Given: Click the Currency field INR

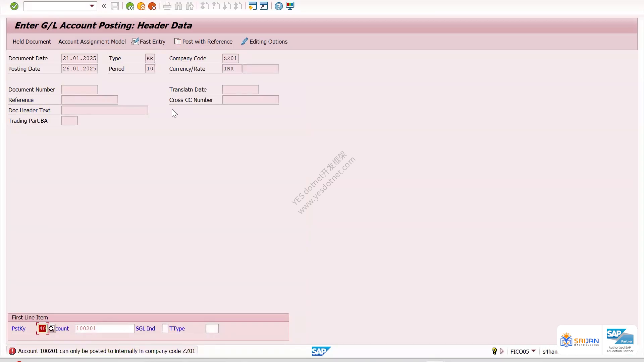Looking at the screenshot, I should [232, 69].
